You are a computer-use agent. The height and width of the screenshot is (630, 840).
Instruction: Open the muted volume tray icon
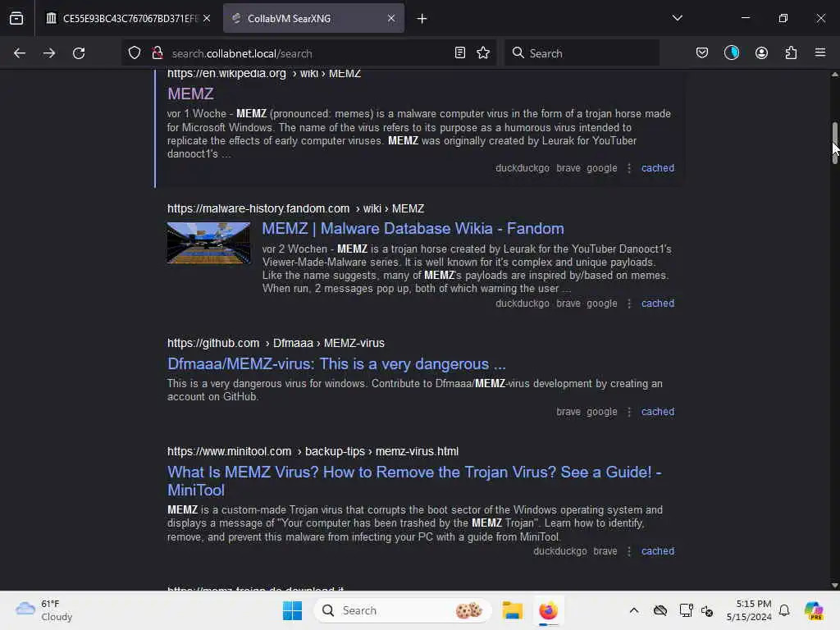[707, 610]
